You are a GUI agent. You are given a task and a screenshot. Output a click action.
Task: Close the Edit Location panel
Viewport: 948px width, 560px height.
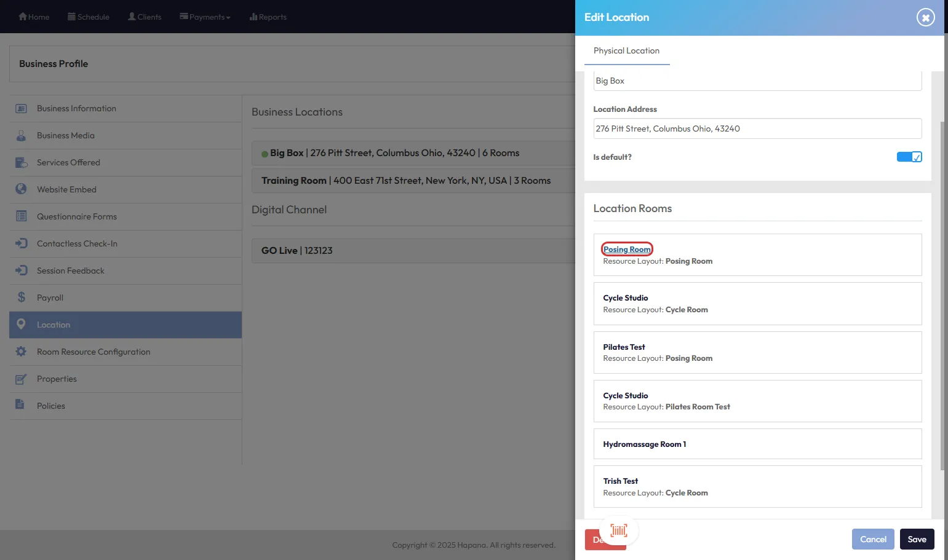[925, 17]
